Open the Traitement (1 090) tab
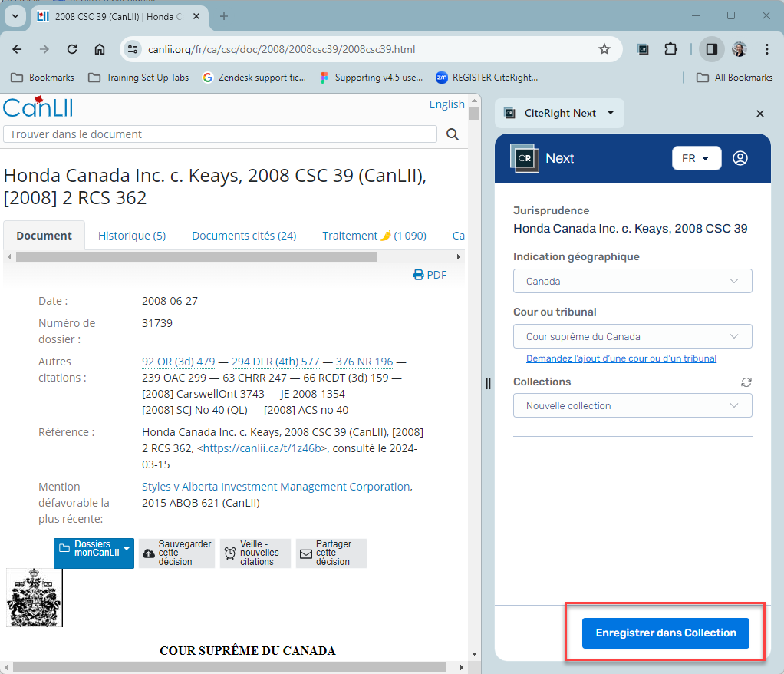 click(374, 236)
